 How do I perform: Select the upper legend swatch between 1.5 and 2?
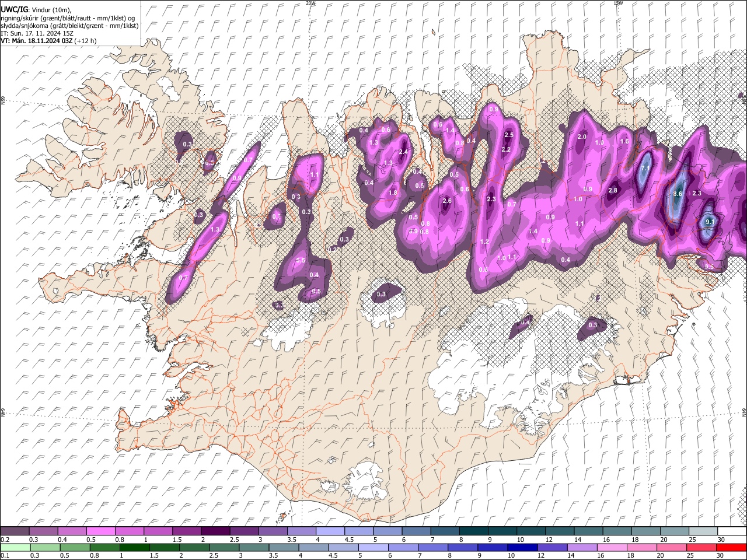(186, 531)
